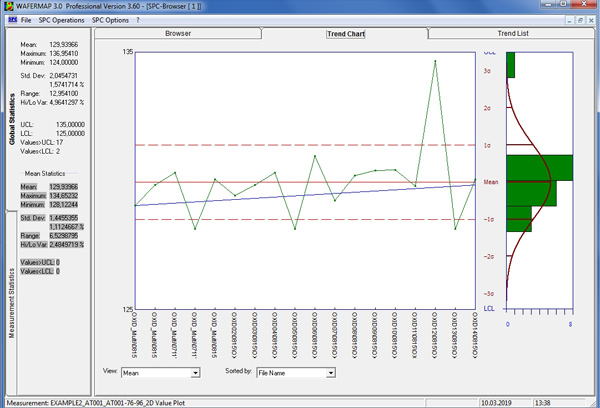Image resolution: width=600 pixels, height=408 pixels.
Task: Click the highest peak data point on trend chart
Action: coord(435,61)
